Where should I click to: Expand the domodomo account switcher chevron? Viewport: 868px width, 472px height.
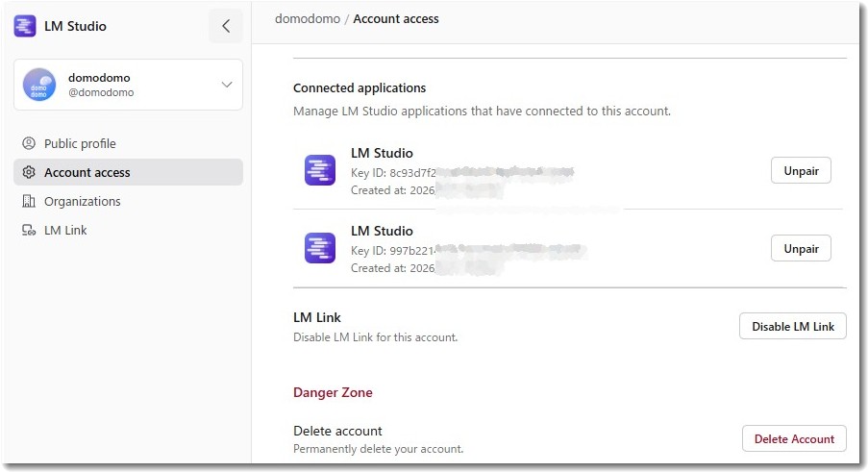(227, 85)
